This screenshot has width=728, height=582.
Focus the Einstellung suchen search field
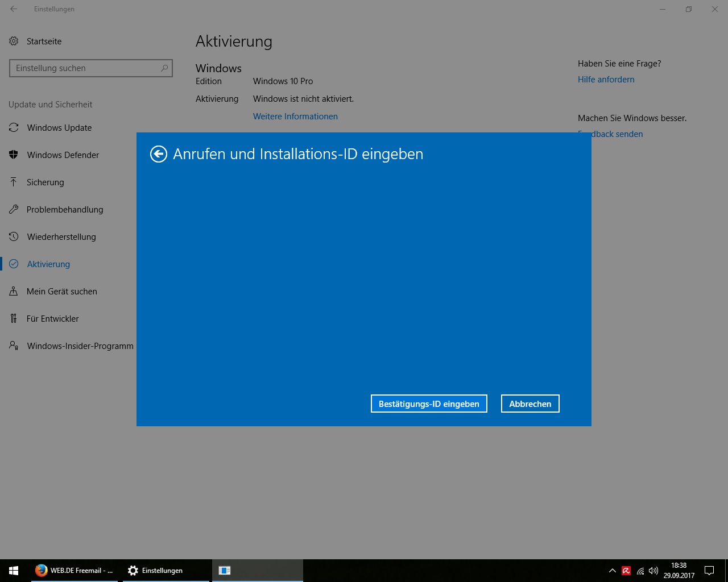[91, 68]
